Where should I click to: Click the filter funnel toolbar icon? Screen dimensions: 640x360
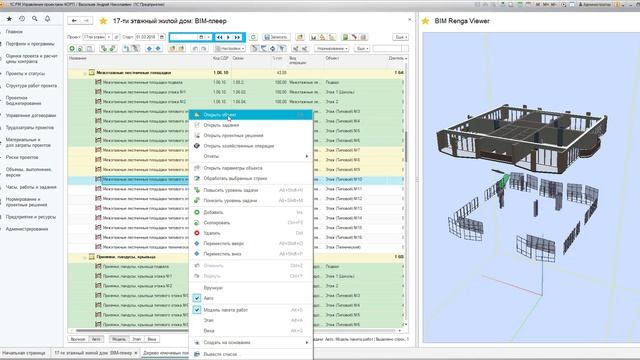click(x=282, y=49)
